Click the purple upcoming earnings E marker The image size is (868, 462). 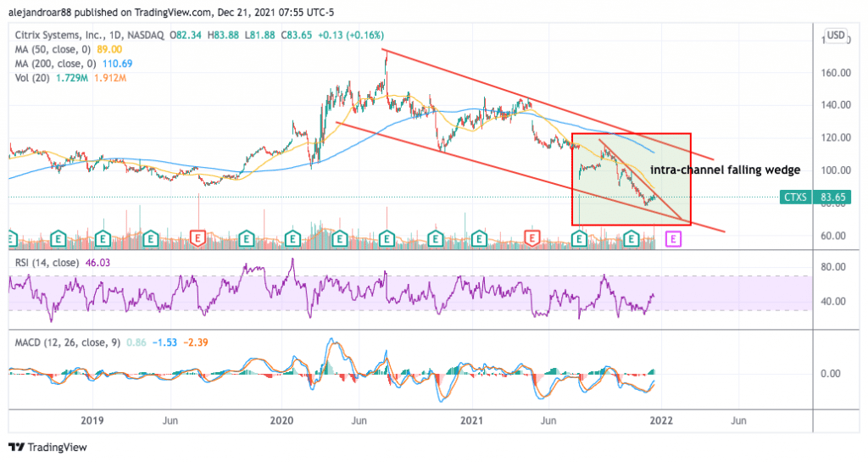673,239
